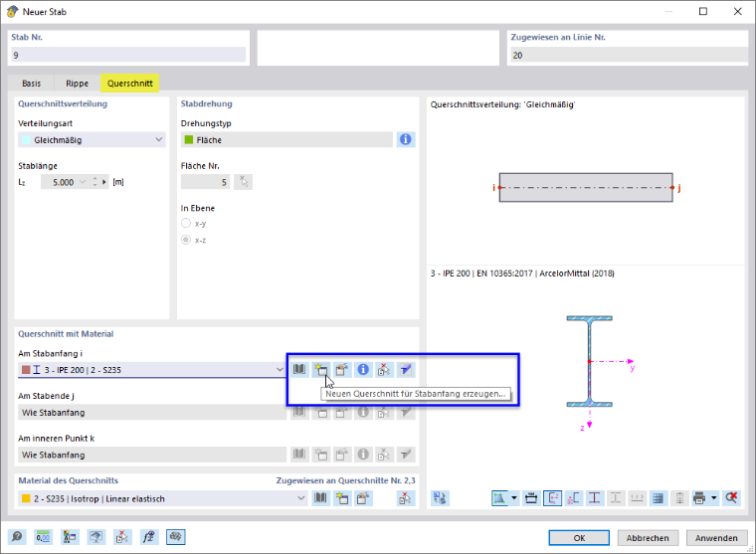756x554 pixels.
Task: Toggle the principal axes display icon
Action: click(552, 498)
